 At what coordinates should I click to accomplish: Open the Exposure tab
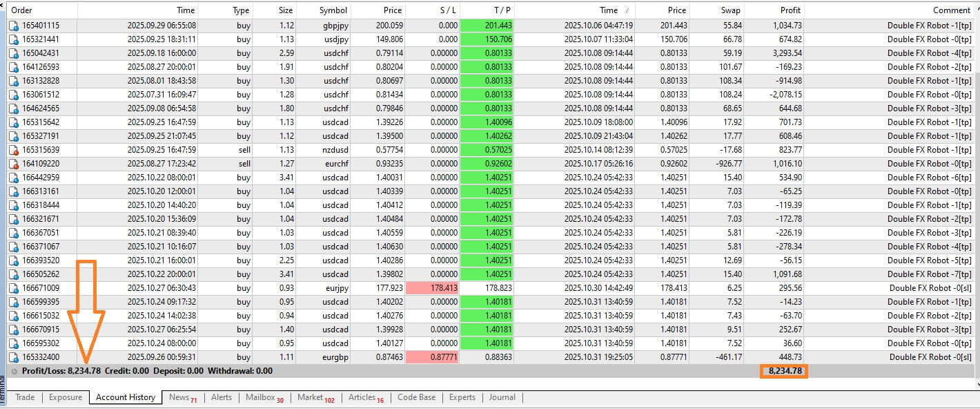[66, 397]
